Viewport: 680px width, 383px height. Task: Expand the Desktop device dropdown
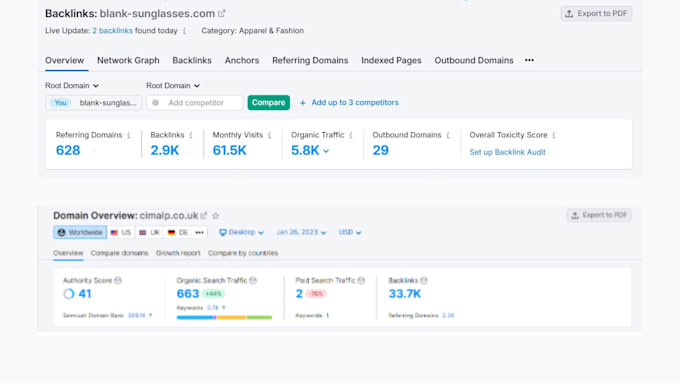coord(242,232)
